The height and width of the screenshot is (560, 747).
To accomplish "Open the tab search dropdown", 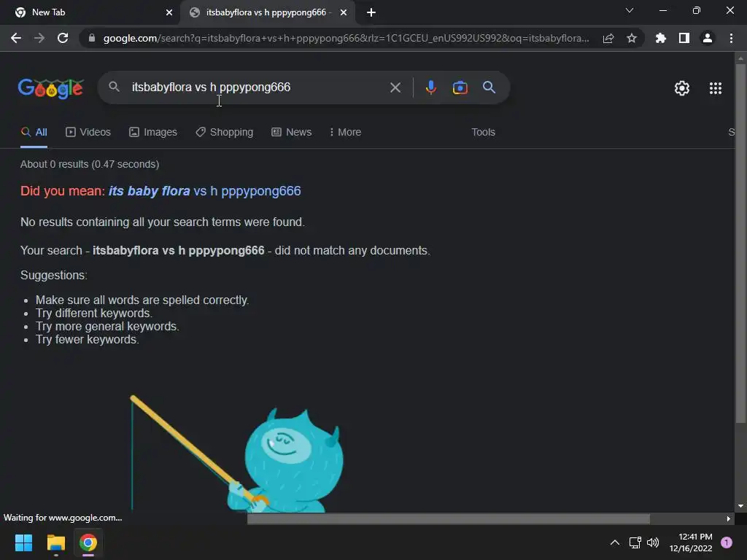I will pyautogui.click(x=630, y=10).
